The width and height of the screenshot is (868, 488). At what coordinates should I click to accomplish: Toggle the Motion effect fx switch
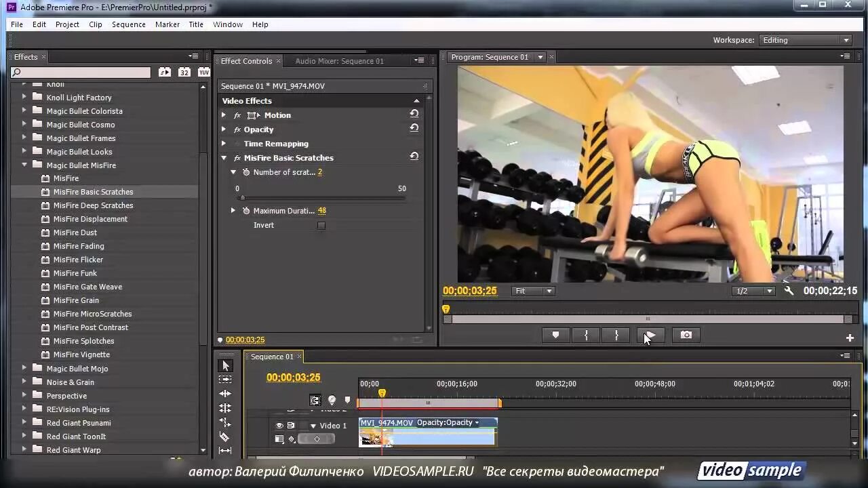click(x=237, y=115)
